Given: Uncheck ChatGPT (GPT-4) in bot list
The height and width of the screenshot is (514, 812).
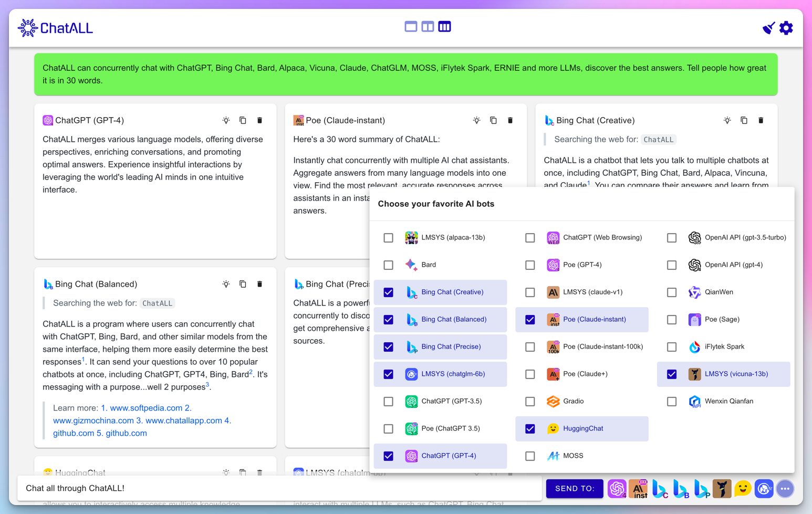Looking at the screenshot, I should tap(388, 456).
